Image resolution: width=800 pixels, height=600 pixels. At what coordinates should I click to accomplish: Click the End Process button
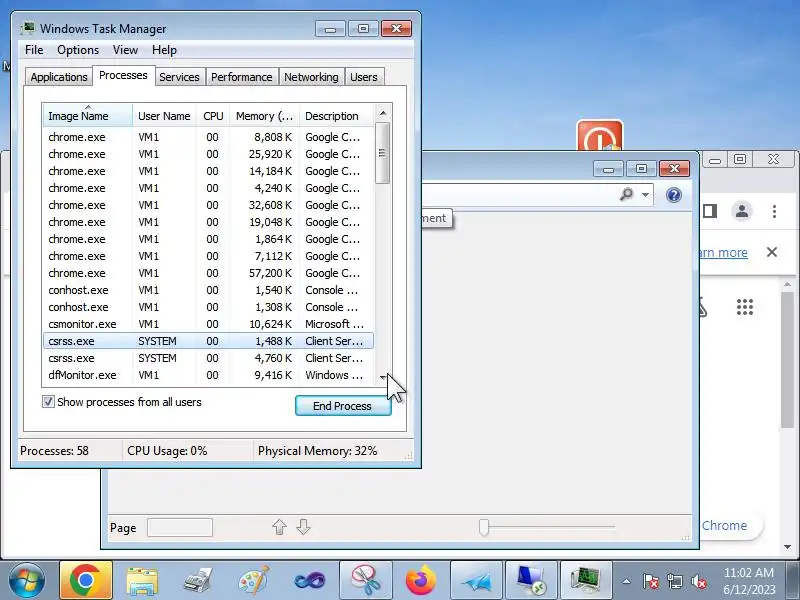(343, 406)
